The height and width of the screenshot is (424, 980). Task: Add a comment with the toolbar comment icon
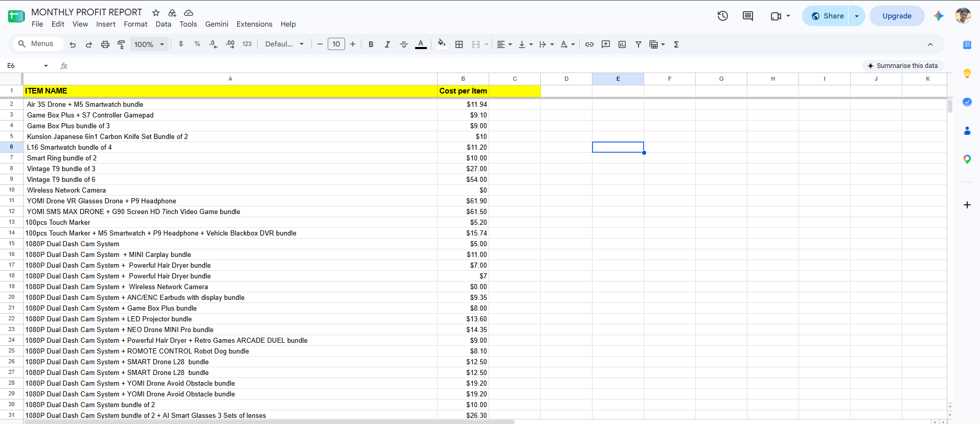click(x=606, y=44)
